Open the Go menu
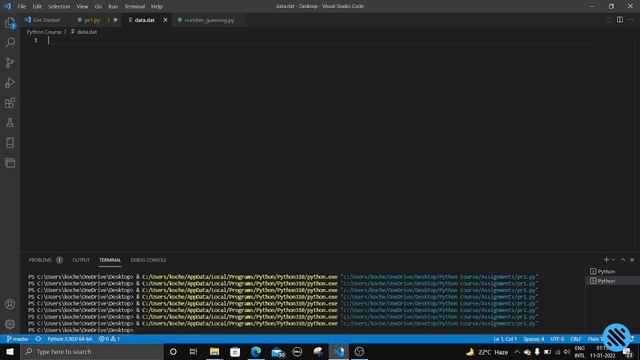 point(98,6)
